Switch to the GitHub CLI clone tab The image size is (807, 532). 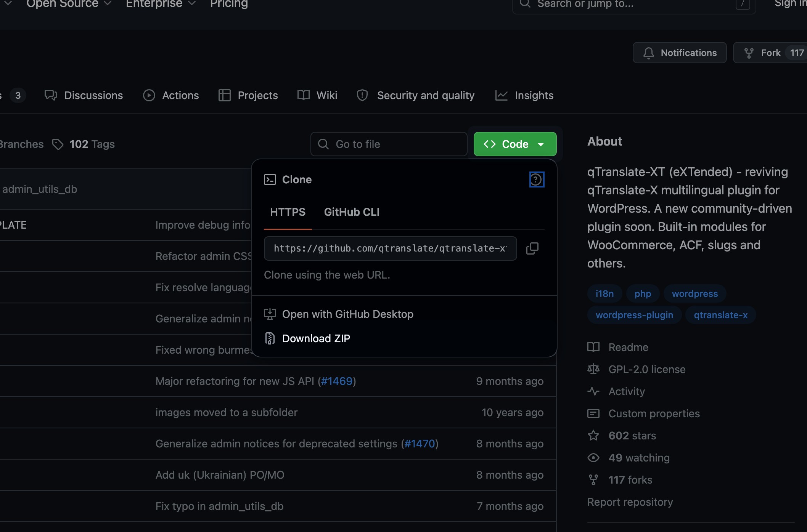pyautogui.click(x=352, y=212)
